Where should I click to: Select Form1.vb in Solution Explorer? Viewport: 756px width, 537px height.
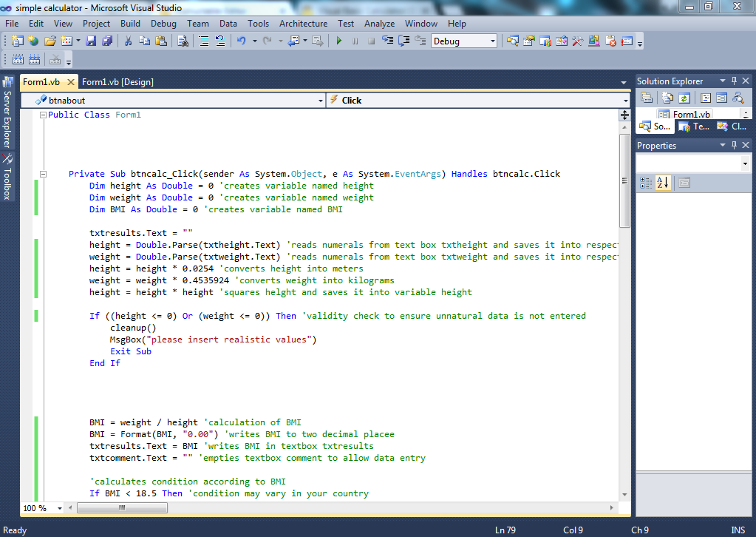pyautogui.click(x=690, y=115)
